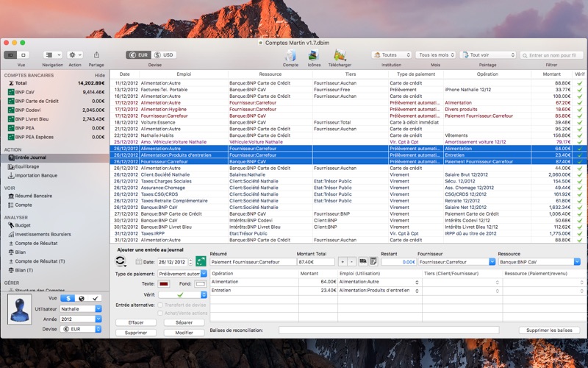588x368 pixels.
Task: Click the minus button beside Montant Total
Action: click(x=351, y=262)
